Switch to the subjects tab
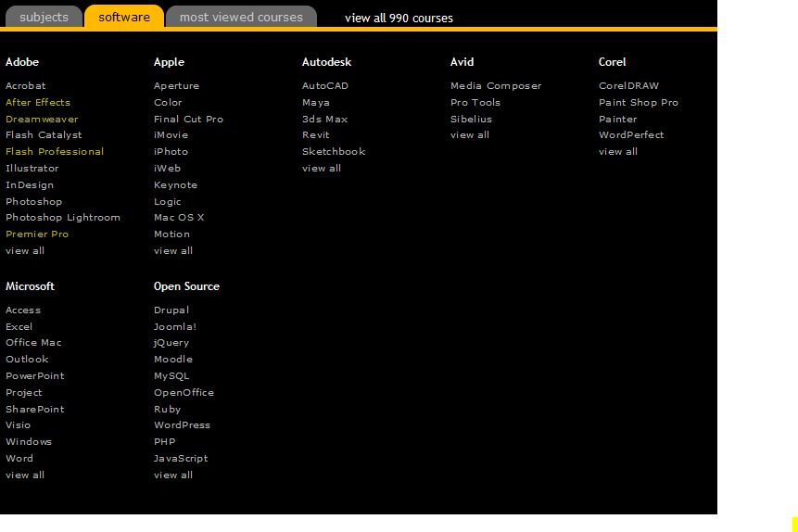The image size is (798, 532). coord(44,17)
